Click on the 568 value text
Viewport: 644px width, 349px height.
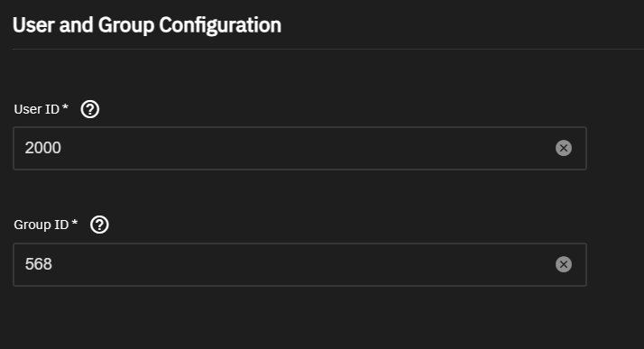point(38,264)
